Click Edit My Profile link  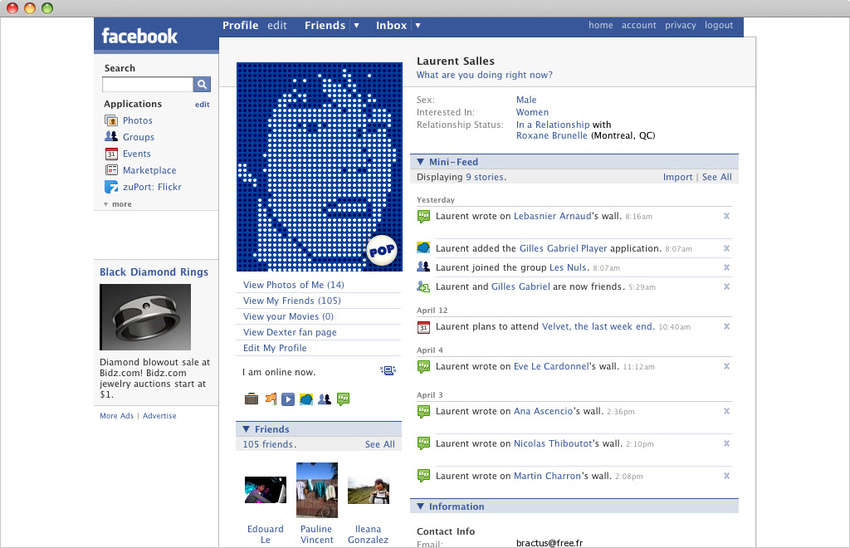click(275, 348)
